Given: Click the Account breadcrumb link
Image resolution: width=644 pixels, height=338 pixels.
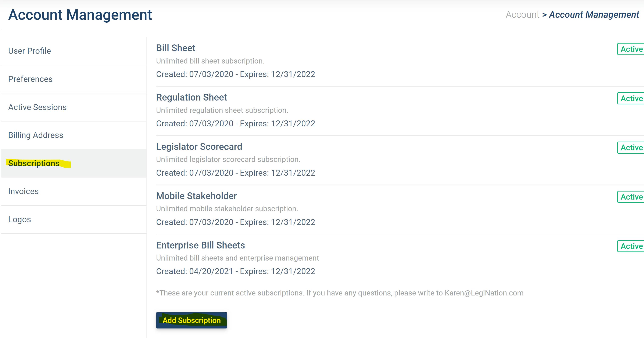Looking at the screenshot, I should (x=522, y=15).
